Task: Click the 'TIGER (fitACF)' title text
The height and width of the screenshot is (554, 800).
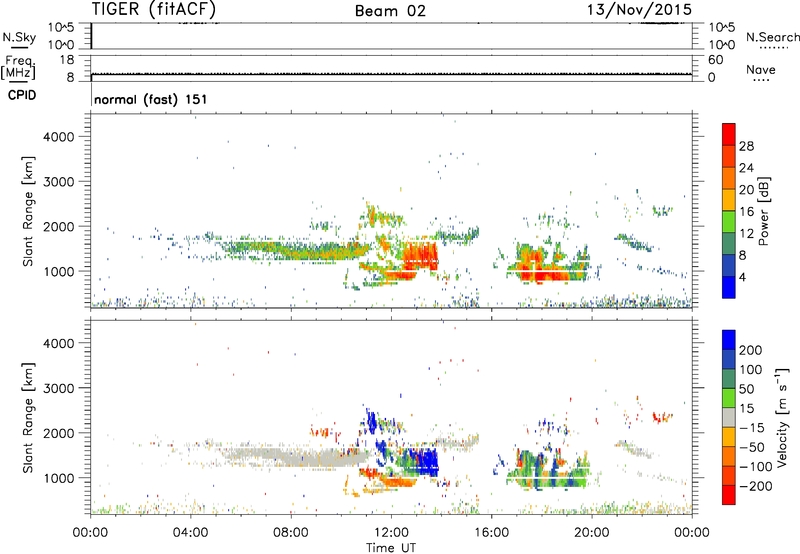Action: 154,9
